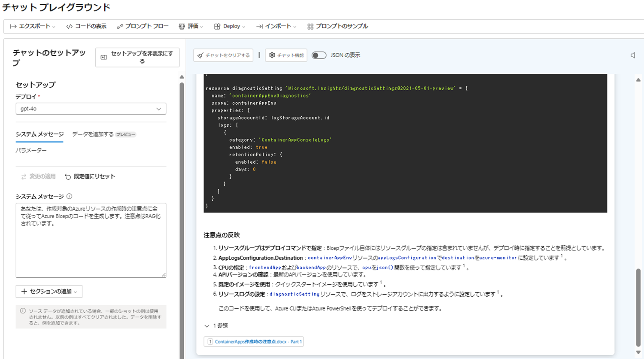Open the セクションの追加 dropdown
Viewport: 644px width, 359px height.
click(x=49, y=292)
